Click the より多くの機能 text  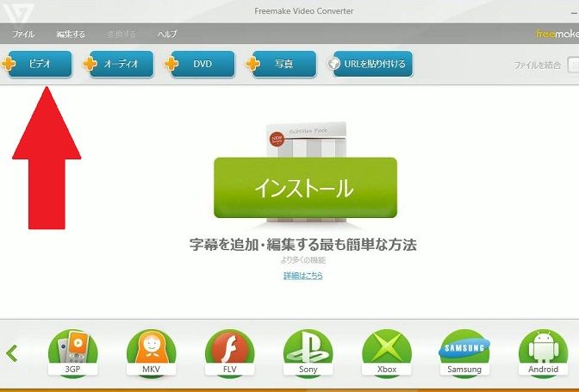coord(303,260)
